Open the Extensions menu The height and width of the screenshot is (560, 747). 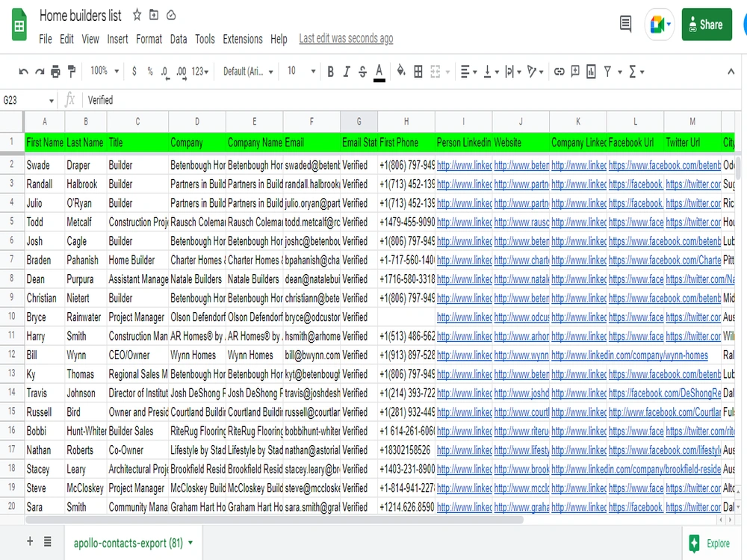[x=243, y=39]
